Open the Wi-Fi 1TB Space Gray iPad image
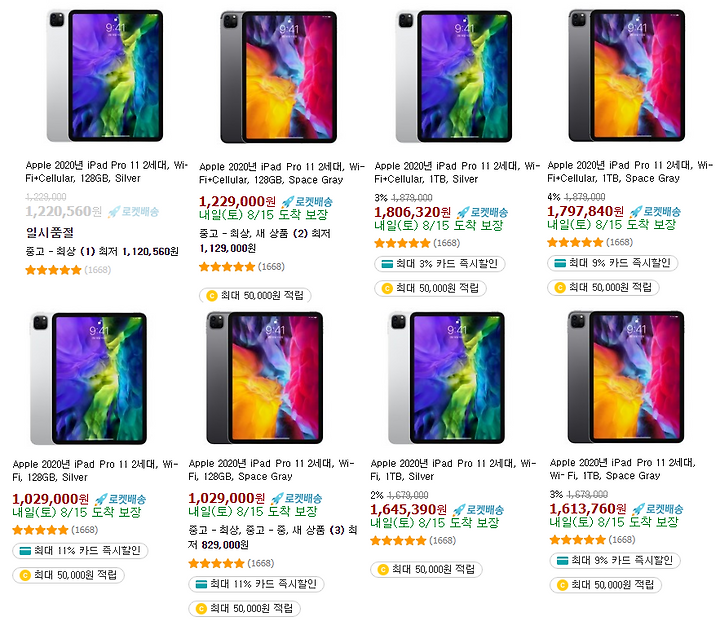The width and height of the screenshot is (720, 621). 626,377
